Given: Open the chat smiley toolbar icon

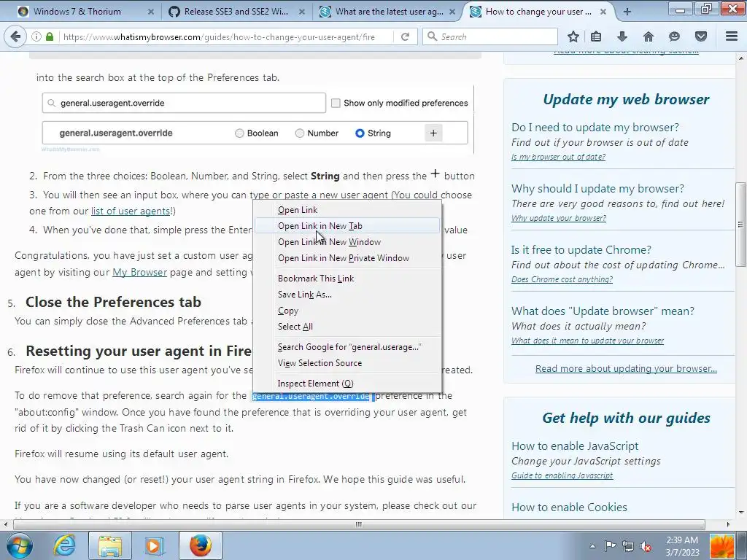Looking at the screenshot, I should tap(674, 36).
